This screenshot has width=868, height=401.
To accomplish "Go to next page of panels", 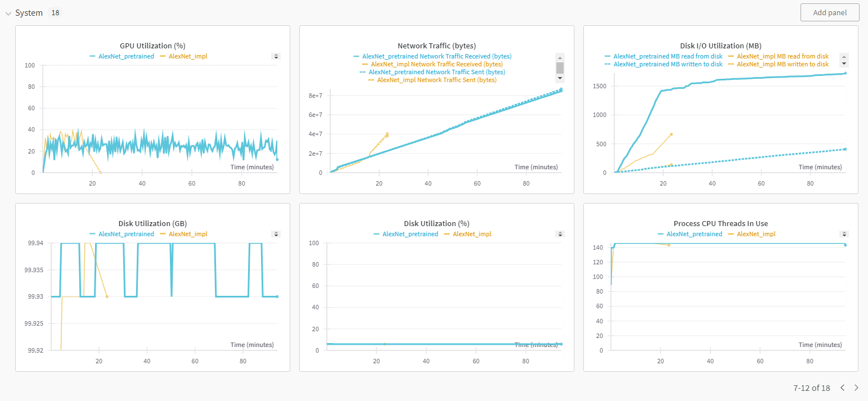I will [856, 388].
